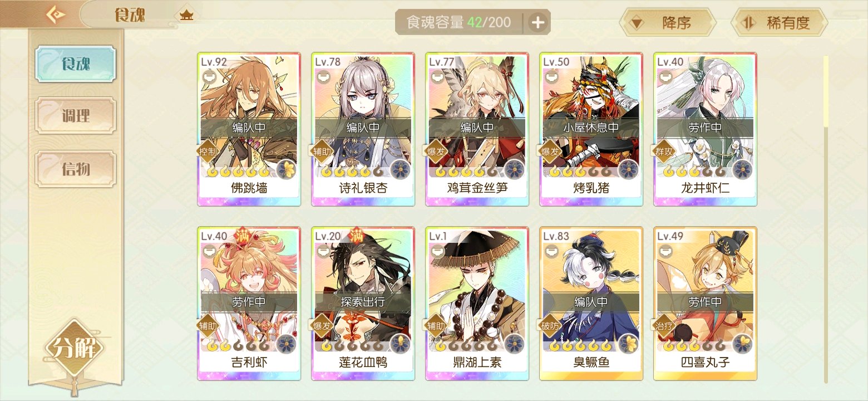The image size is (868, 401).
Task: Tap the golden flower badge on 四喜丸子 card
Action: (x=742, y=344)
